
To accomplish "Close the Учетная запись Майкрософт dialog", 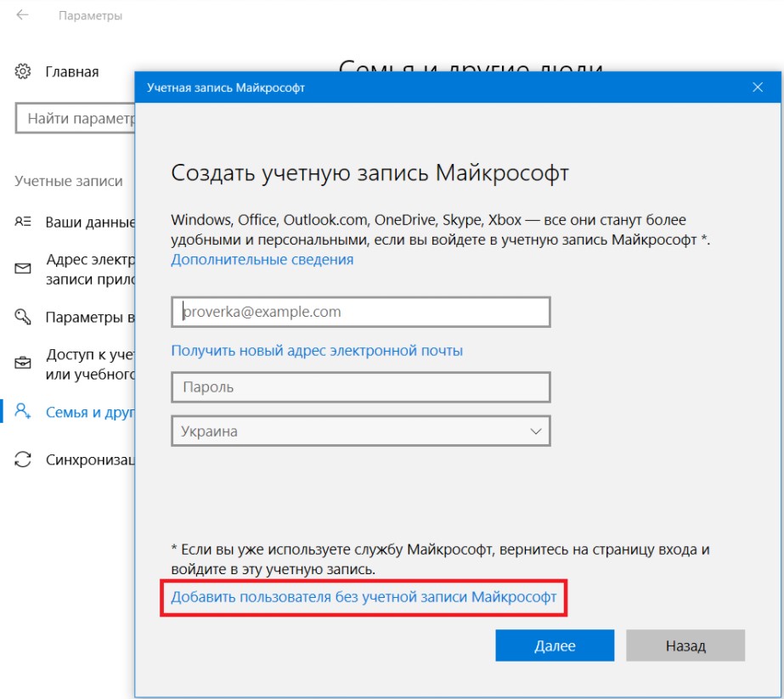I will click(x=758, y=87).
